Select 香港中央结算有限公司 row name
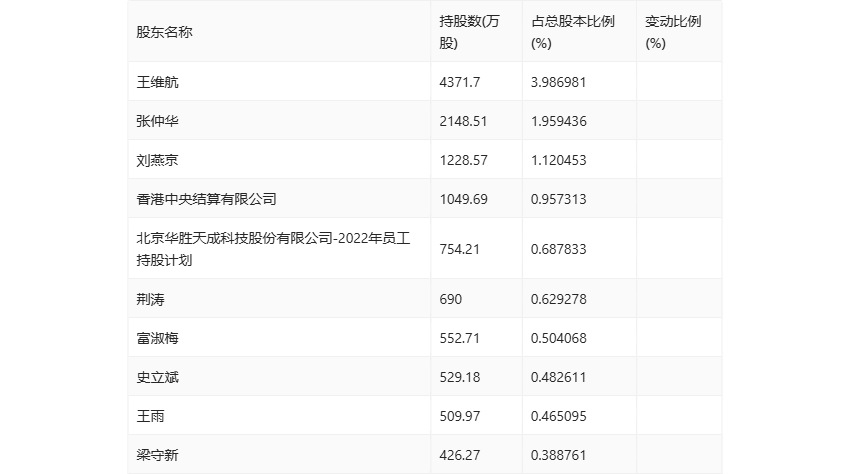The height and width of the screenshot is (474, 850). [x=207, y=199]
